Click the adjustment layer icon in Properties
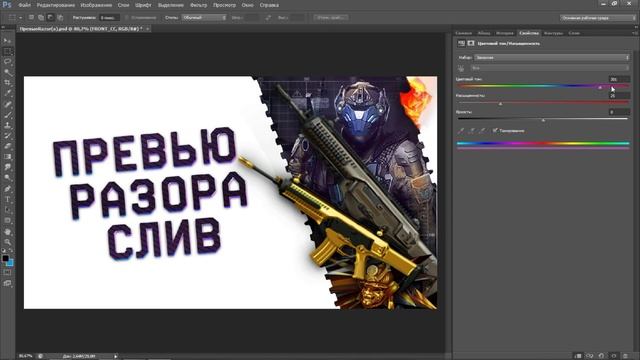 [461, 43]
